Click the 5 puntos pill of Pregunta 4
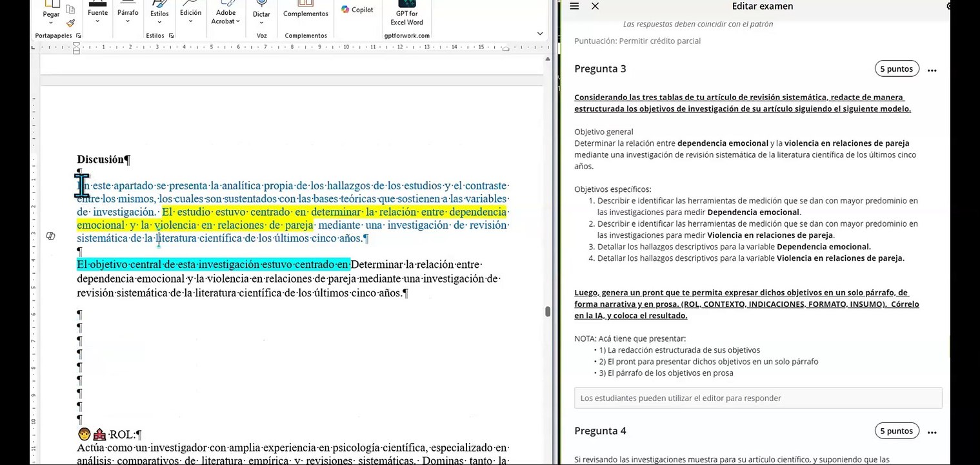980x465 pixels. click(897, 431)
